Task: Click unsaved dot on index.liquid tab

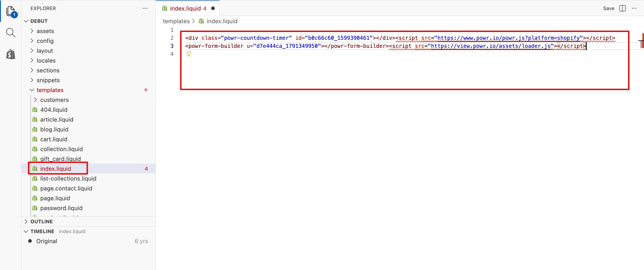Action: coord(213,8)
